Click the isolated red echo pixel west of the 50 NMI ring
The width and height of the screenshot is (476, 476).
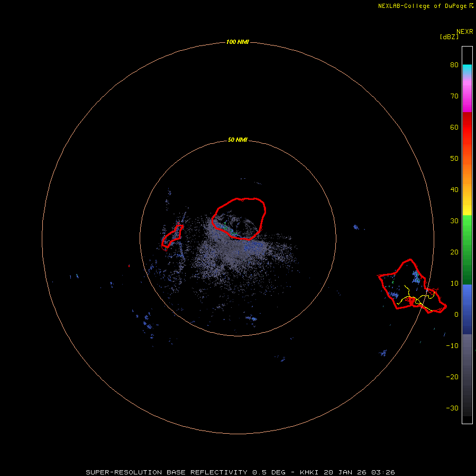point(129,266)
